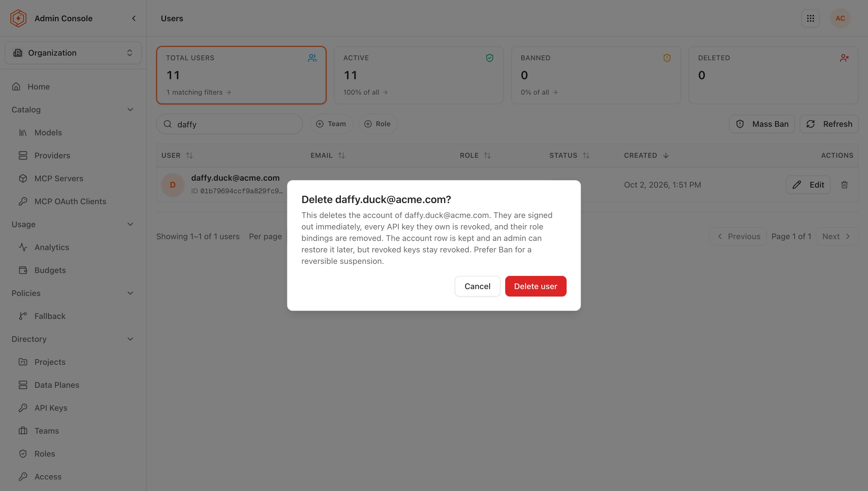
Task: Sort by the STATUS column
Action: click(x=569, y=155)
